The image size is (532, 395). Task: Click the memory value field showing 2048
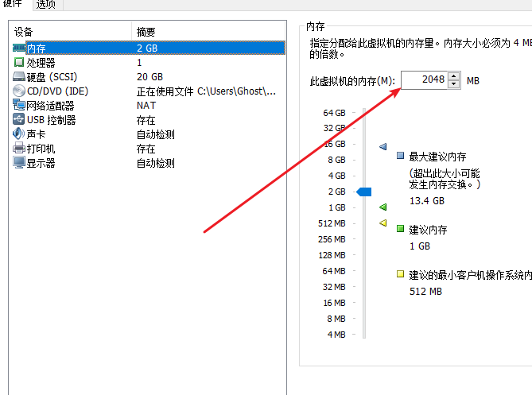[x=424, y=80]
